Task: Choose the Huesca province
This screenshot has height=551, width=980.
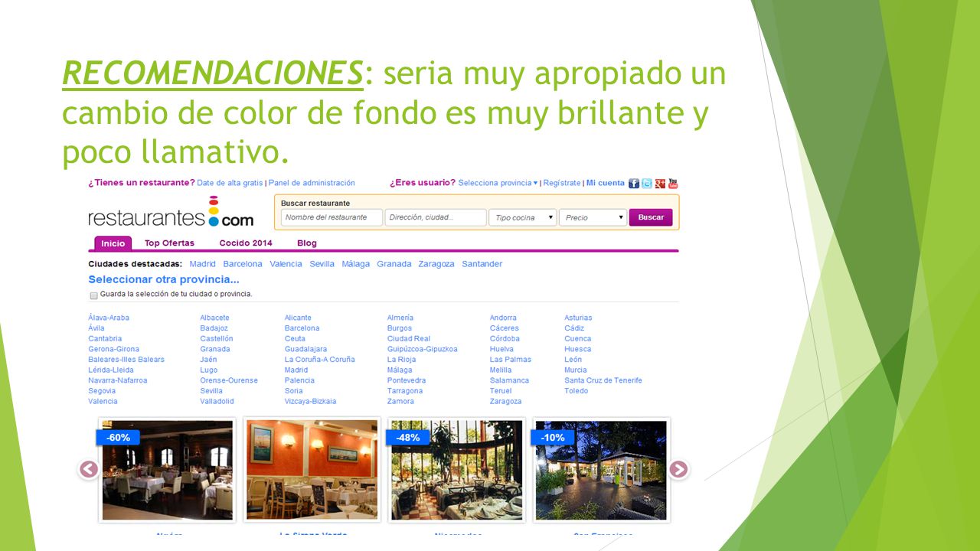Action: [578, 349]
